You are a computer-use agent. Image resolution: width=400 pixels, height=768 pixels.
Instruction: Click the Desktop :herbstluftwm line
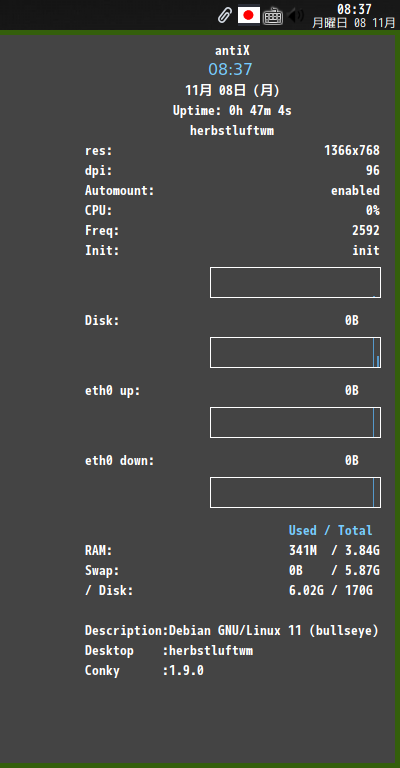[169, 651]
